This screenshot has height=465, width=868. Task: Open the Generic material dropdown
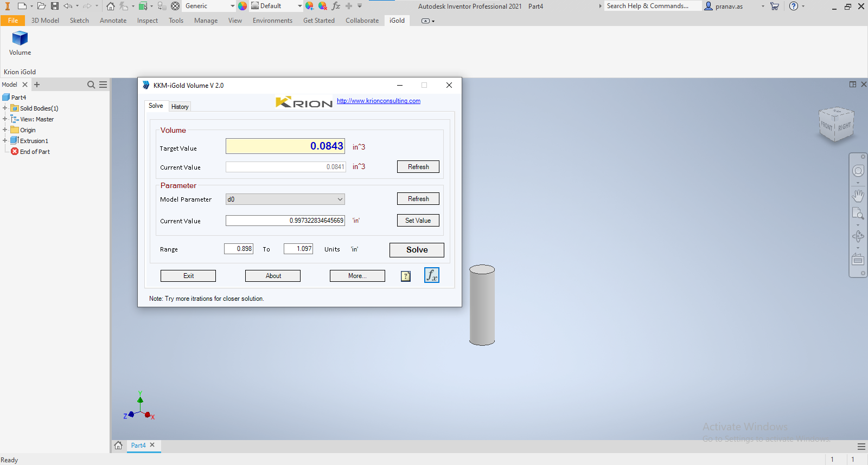click(x=232, y=6)
